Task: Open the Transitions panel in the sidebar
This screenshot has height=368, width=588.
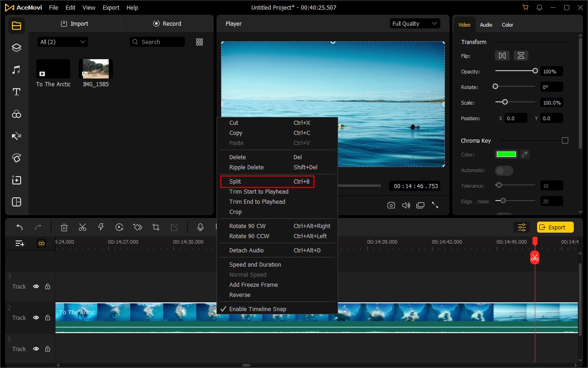Action: point(17,136)
